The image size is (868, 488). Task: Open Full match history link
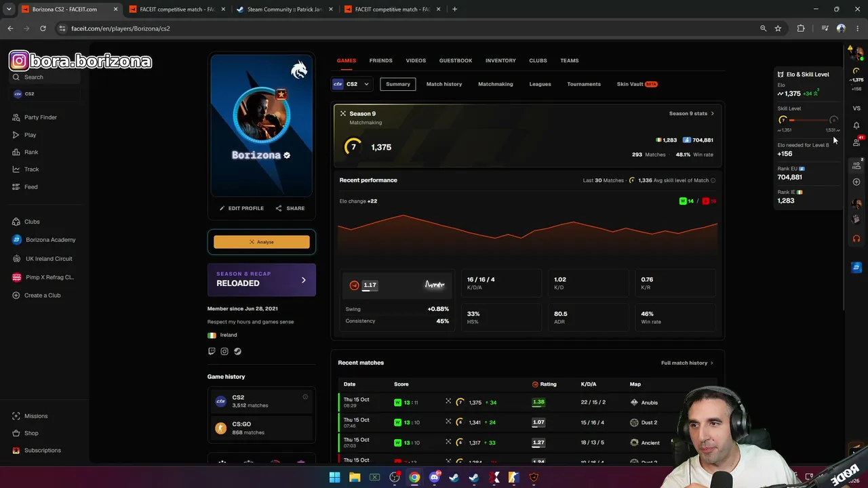point(687,363)
